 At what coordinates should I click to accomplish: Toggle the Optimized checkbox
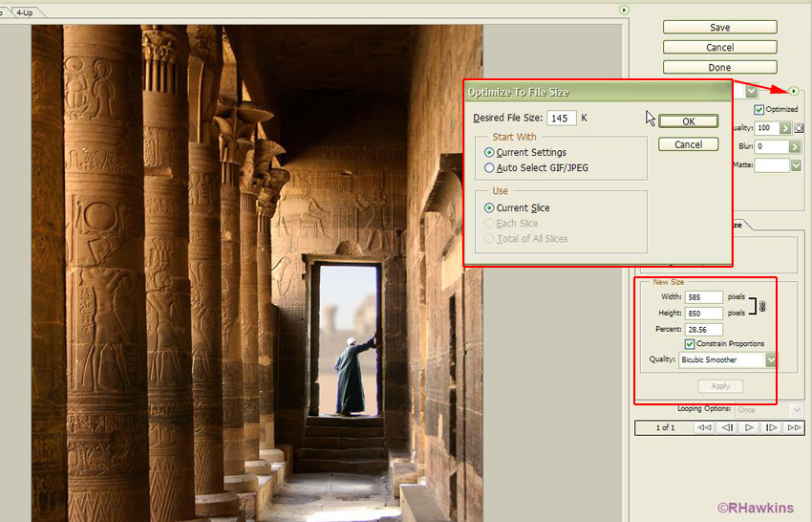759,110
